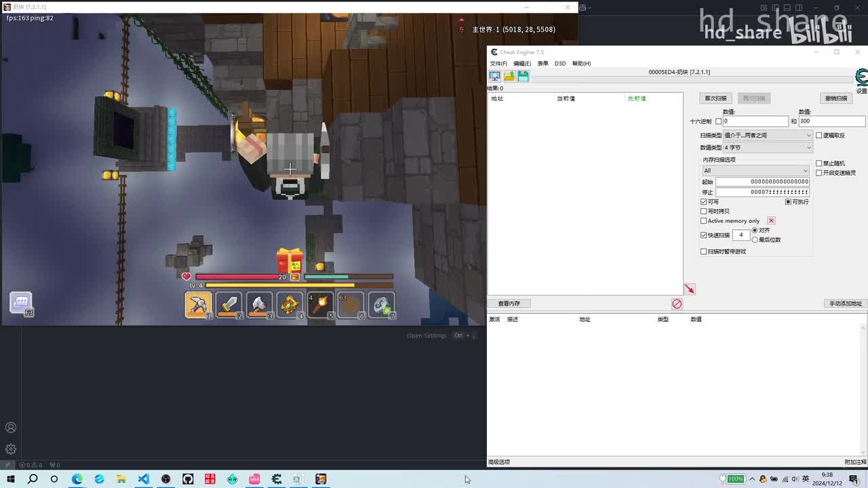868x488 pixels.
Task: Switch to Cheat Engine on the taskbar
Action: 277,479
